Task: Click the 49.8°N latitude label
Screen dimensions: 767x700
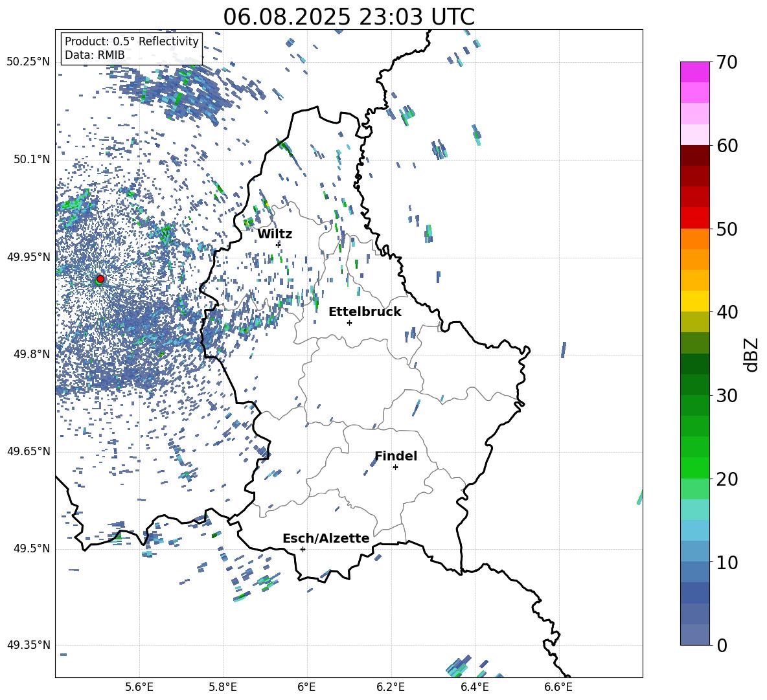Action: (32, 354)
